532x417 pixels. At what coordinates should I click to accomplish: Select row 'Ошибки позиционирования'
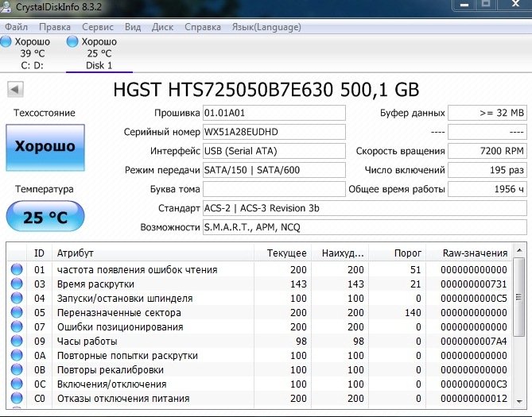coord(259,326)
